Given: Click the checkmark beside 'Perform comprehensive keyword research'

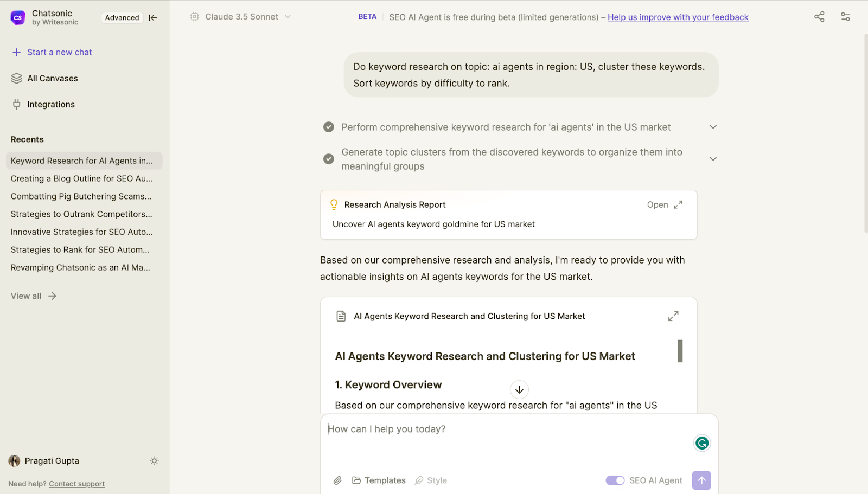Looking at the screenshot, I should [x=329, y=127].
